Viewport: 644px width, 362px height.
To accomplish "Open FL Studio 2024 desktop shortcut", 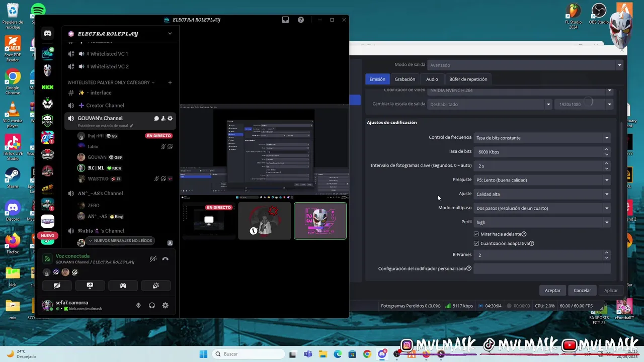I will click(x=573, y=16).
